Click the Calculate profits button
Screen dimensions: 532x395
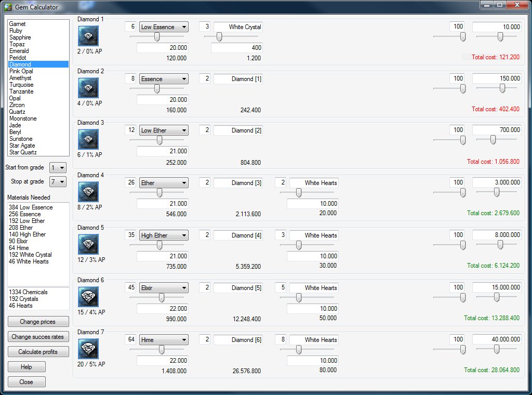point(38,352)
